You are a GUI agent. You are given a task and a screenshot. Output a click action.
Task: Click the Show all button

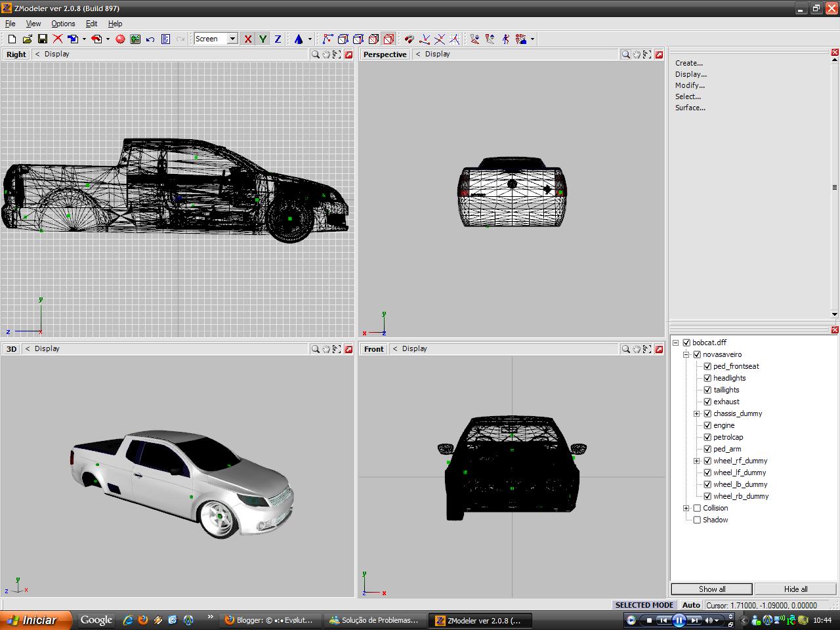point(711,589)
